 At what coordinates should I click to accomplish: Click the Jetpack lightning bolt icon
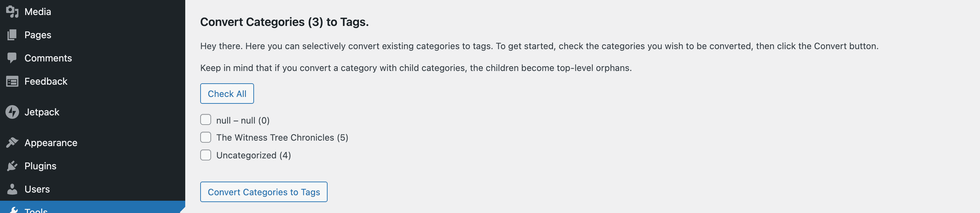click(x=12, y=112)
